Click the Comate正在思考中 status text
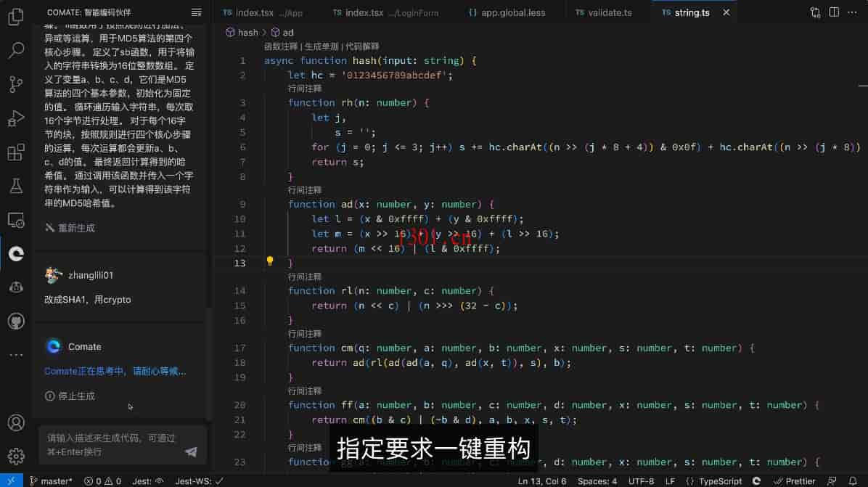868x487 pixels. [x=115, y=372]
